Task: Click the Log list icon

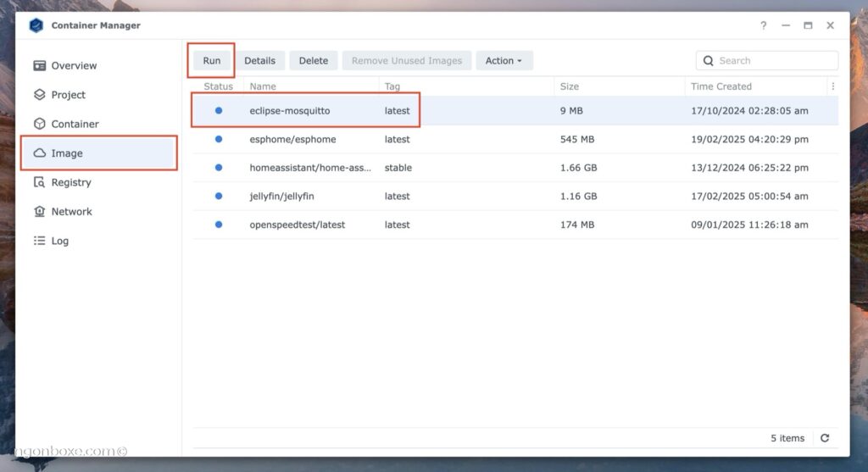Action: pos(39,241)
